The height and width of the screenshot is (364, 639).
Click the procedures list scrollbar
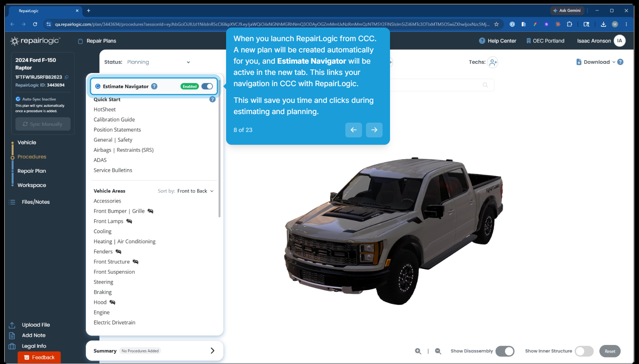219,149
